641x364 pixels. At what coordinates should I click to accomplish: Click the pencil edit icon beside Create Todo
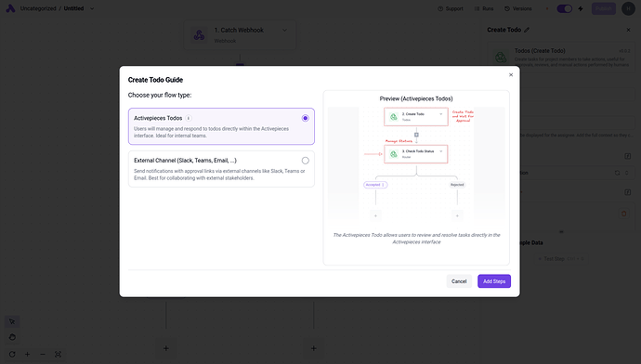click(527, 30)
